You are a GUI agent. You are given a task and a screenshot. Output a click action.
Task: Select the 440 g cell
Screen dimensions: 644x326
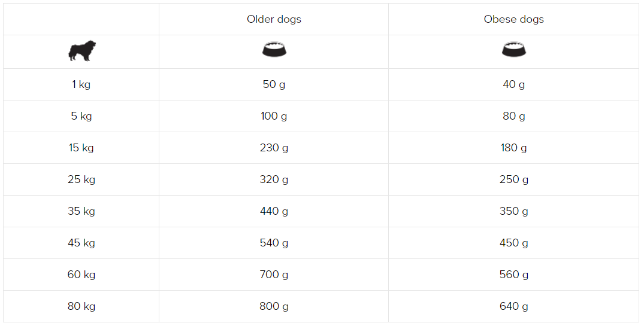coord(274,211)
